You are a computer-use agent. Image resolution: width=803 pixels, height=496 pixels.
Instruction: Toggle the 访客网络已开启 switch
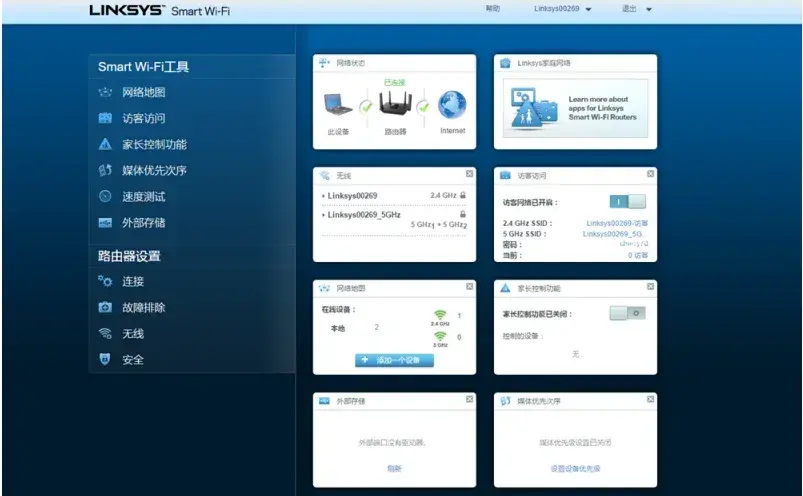click(628, 202)
